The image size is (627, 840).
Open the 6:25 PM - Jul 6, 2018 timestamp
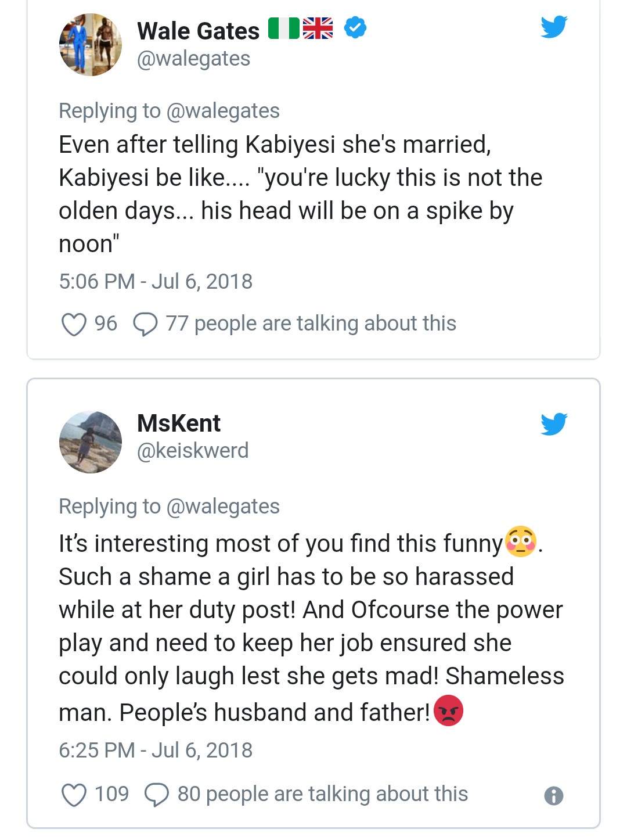point(156,751)
